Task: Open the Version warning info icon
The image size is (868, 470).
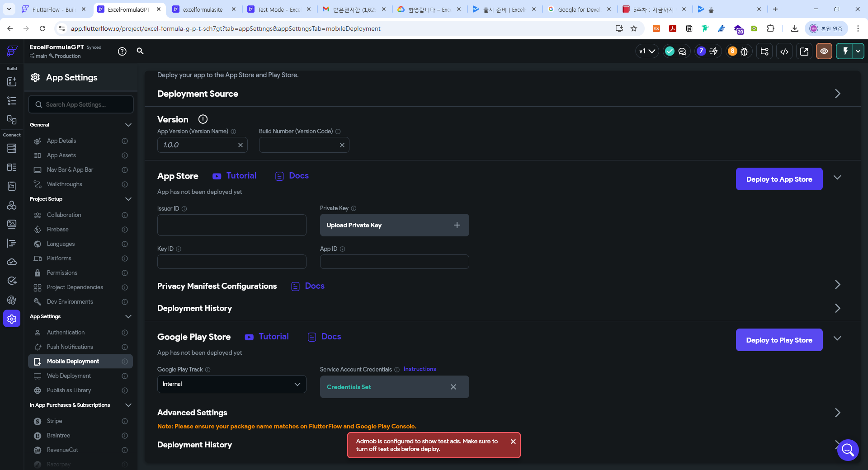Action: pos(203,119)
